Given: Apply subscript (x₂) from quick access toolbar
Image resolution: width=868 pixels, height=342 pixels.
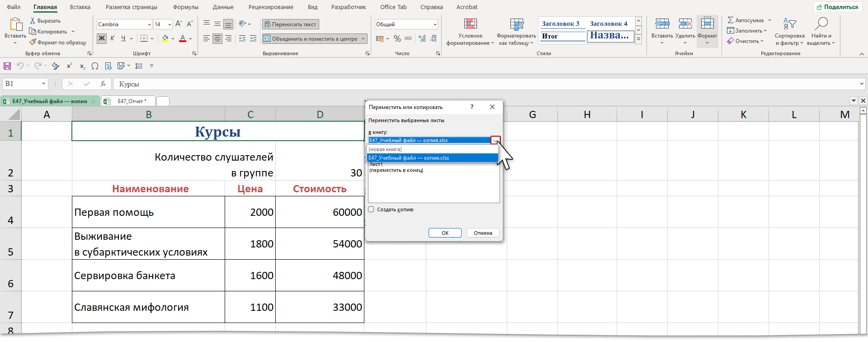Looking at the screenshot, I should coord(82,66).
